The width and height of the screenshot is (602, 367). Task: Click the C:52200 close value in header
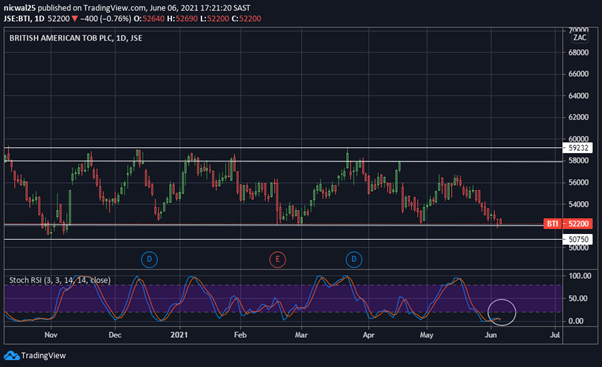[x=246, y=18]
